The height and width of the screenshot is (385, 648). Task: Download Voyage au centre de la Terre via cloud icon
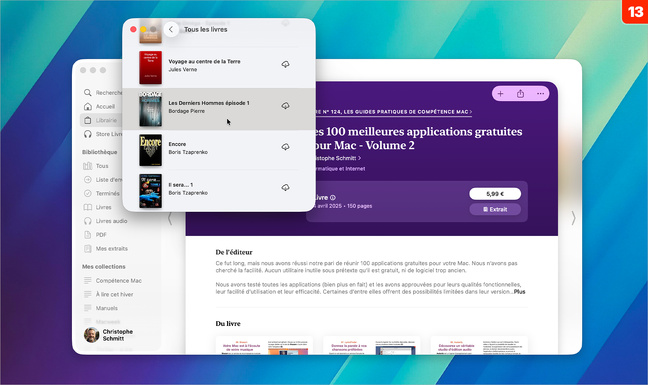pos(285,64)
